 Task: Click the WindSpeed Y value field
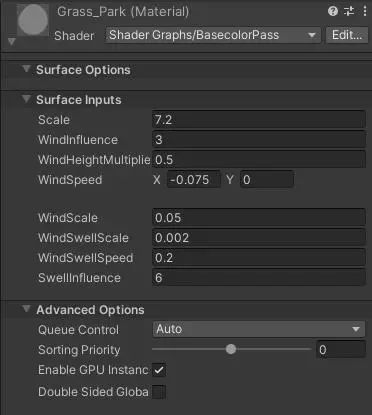(x=267, y=180)
